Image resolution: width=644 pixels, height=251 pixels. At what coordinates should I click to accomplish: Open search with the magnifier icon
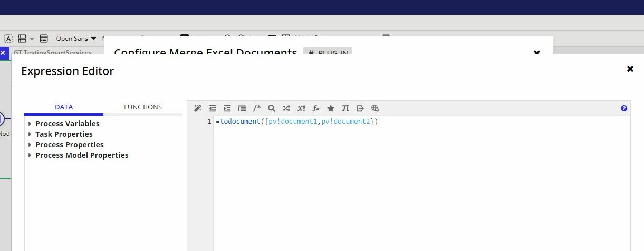click(x=272, y=108)
